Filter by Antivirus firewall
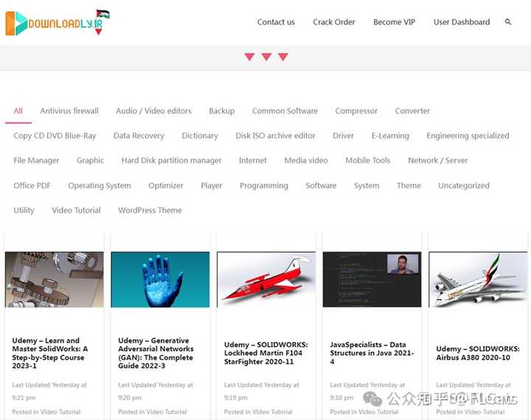This screenshot has width=531, height=420. tap(69, 111)
